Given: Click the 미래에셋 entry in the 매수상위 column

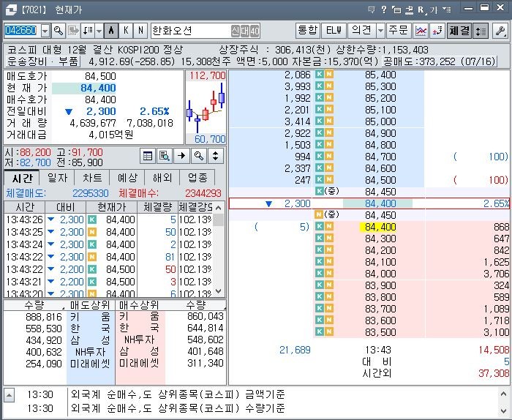Looking at the screenshot, I should point(140,364).
